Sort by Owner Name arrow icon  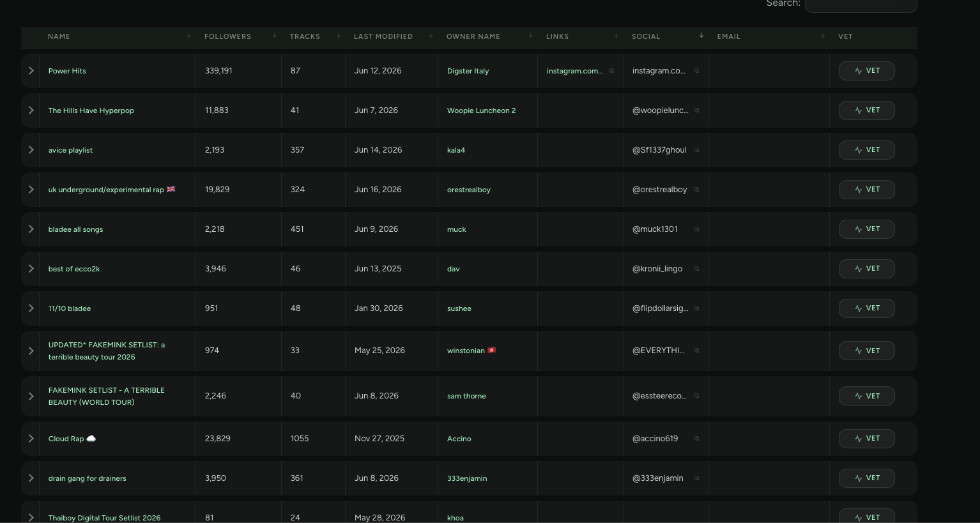pyautogui.click(x=531, y=36)
